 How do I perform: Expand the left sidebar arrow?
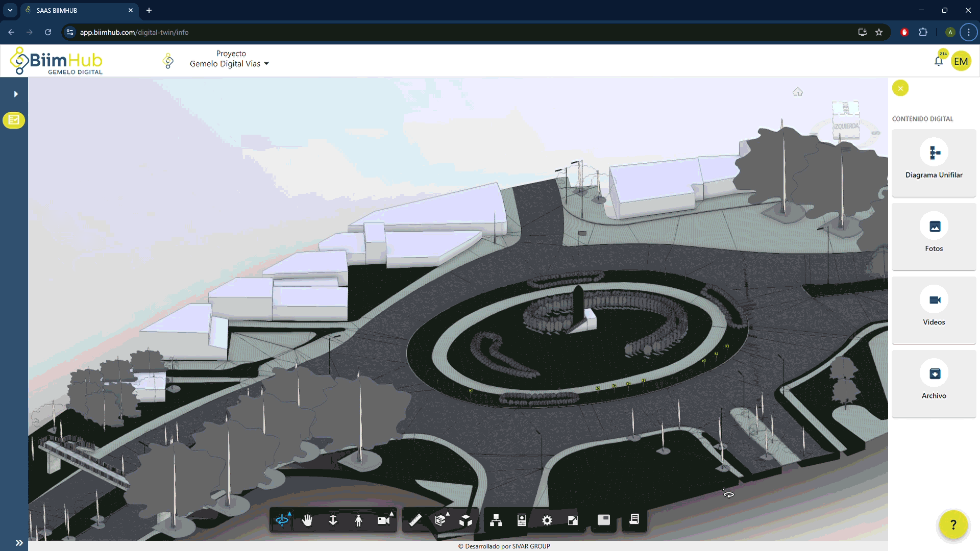(16, 94)
